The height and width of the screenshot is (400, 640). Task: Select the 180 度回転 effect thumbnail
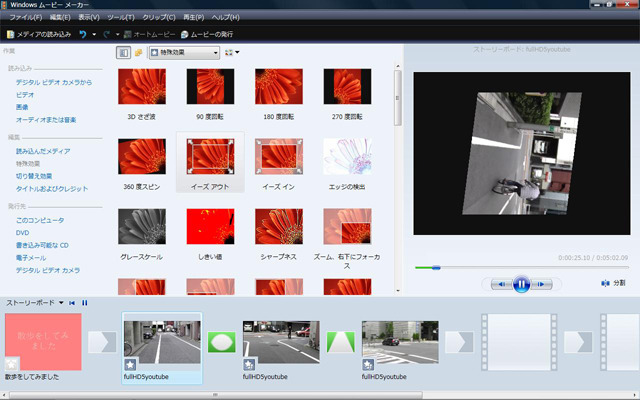(x=279, y=87)
